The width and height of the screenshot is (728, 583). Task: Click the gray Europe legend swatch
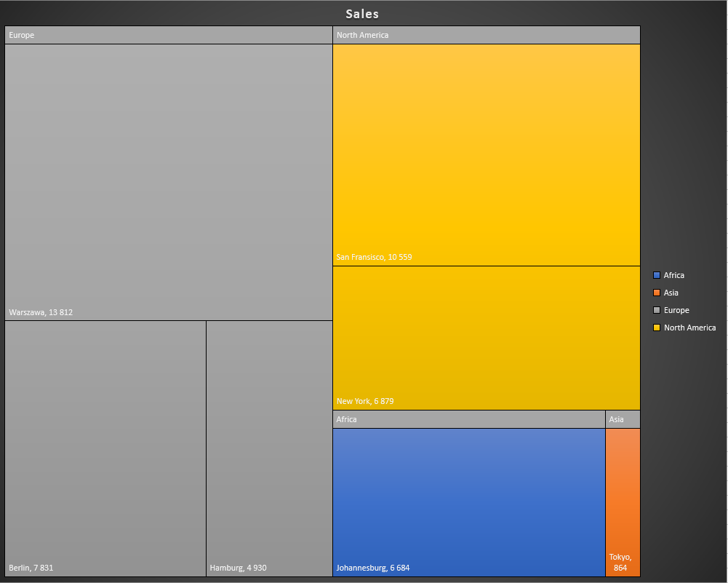tap(657, 310)
